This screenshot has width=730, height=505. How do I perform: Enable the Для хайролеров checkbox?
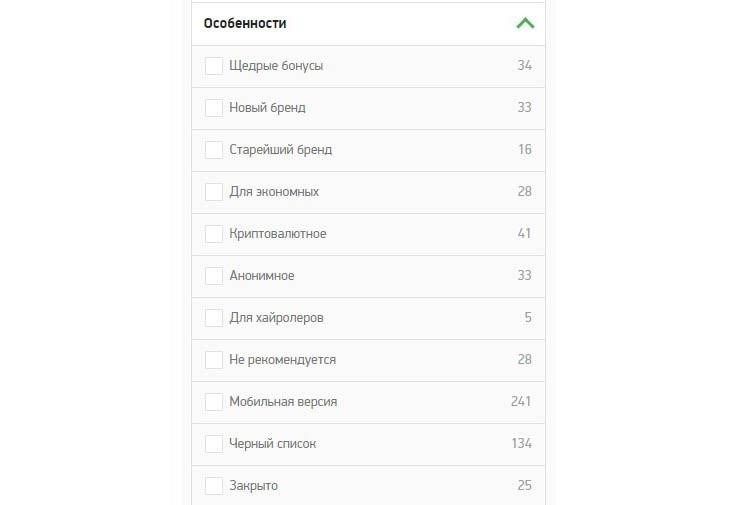tap(214, 318)
